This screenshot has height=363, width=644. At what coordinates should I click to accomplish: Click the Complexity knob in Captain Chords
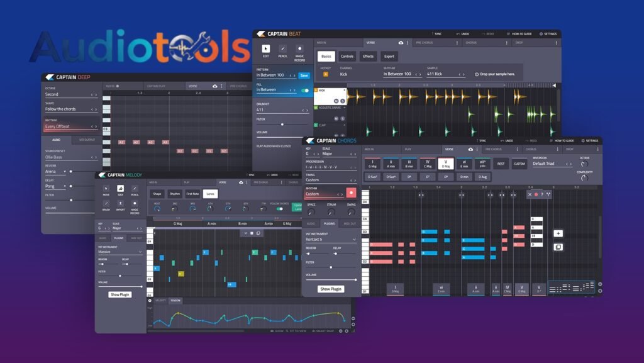pos(584,178)
